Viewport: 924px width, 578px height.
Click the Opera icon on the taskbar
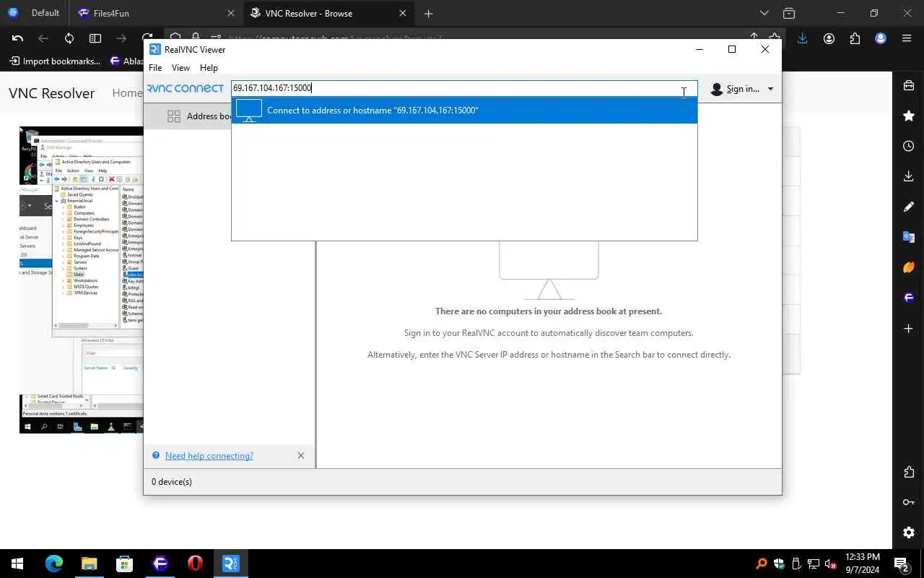196,564
